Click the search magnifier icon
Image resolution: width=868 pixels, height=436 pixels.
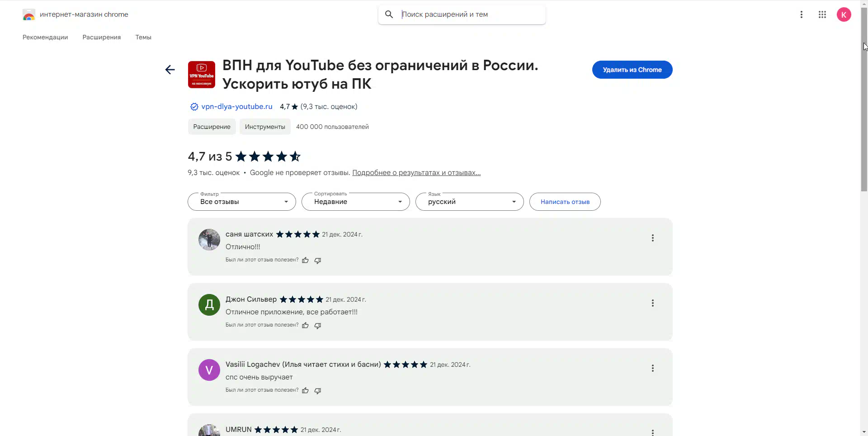pyautogui.click(x=389, y=14)
